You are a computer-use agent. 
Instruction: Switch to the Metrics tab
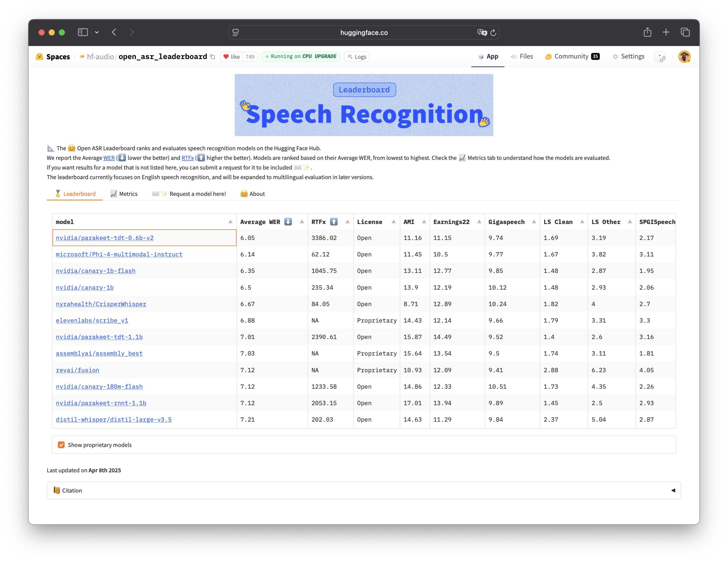(124, 194)
